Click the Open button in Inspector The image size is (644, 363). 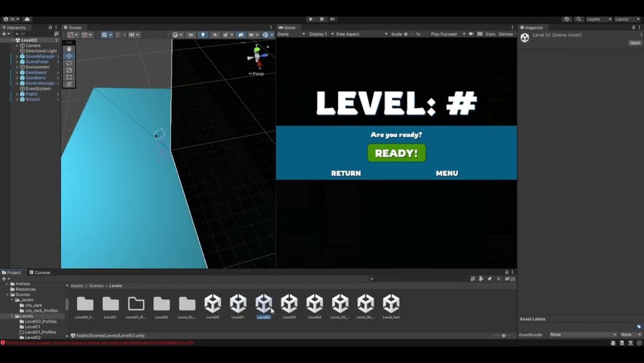coord(635,43)
